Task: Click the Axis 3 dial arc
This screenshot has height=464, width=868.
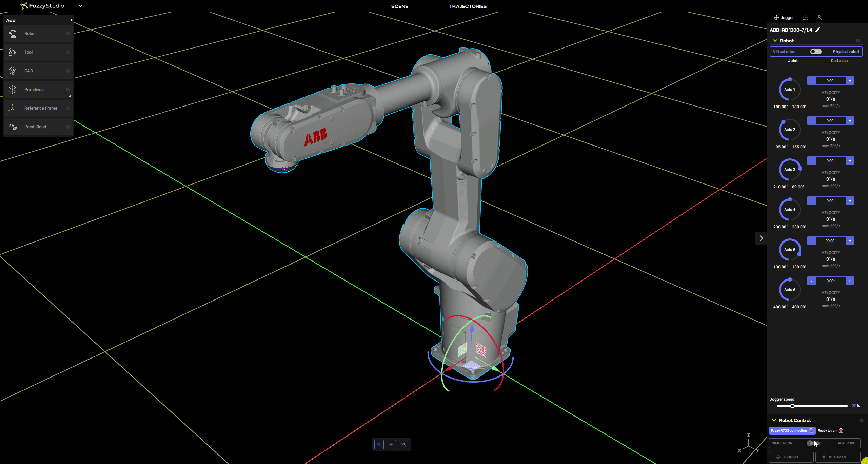Action: click(x=790, y=170)
